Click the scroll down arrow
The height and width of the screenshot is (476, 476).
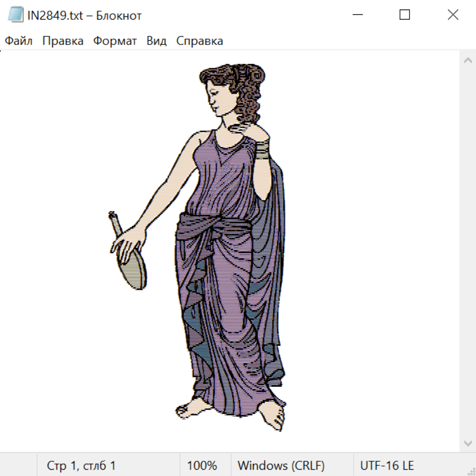[468, 443]
